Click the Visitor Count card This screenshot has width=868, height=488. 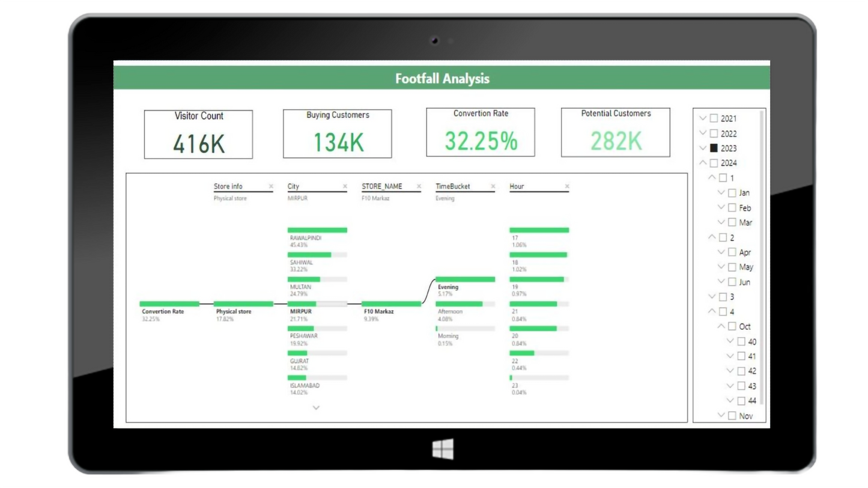(x=198, y=135)
